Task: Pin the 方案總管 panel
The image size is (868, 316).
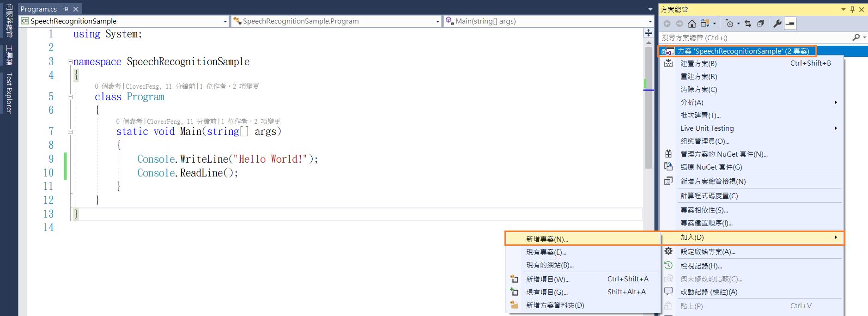Action: click(x=852, y=9)
